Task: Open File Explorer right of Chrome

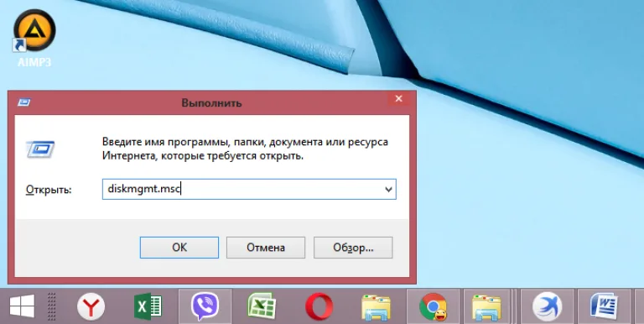Action: point(486,307)
